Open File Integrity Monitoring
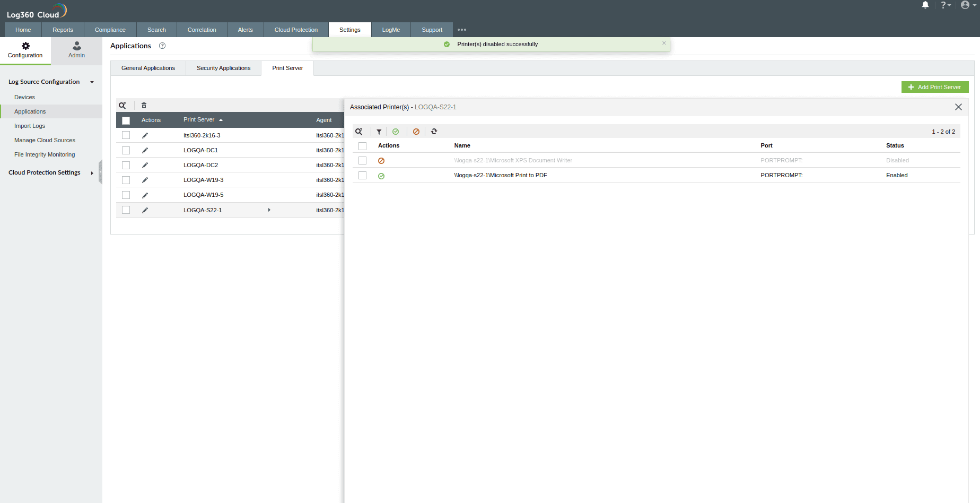This screenshot has width=980, height=503. tap(45, 154)
